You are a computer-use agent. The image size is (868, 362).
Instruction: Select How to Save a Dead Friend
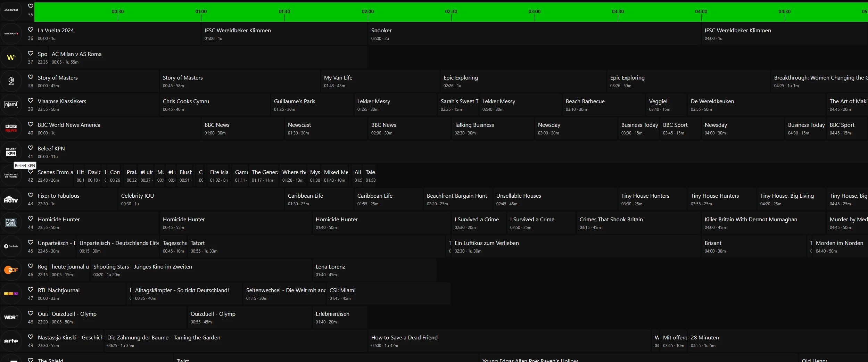(510, 341)
